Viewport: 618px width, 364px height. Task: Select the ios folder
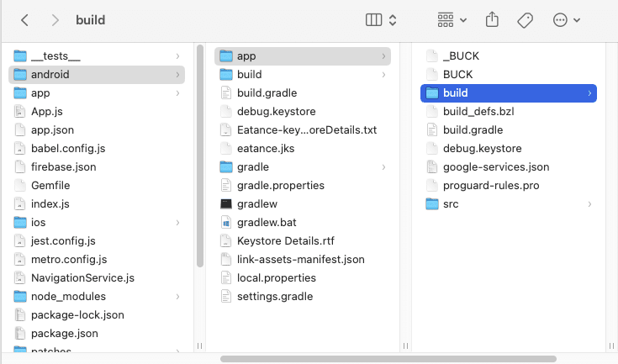[x=38, y=222]
